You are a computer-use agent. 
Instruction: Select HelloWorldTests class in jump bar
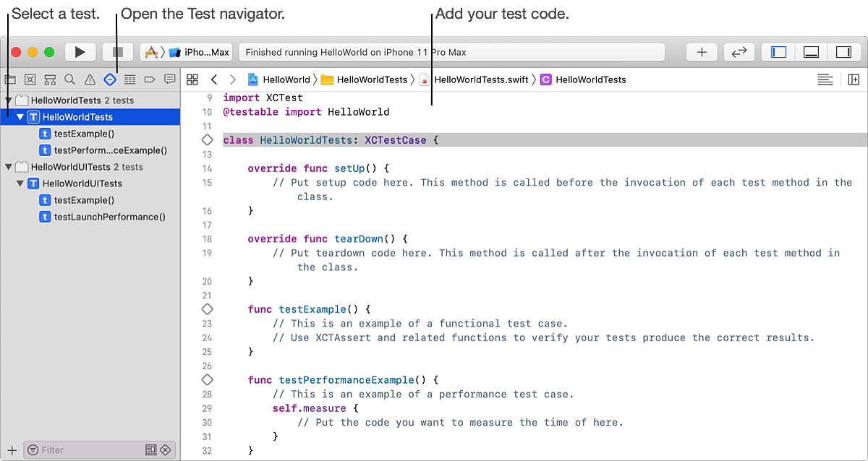tap(583, 79)
